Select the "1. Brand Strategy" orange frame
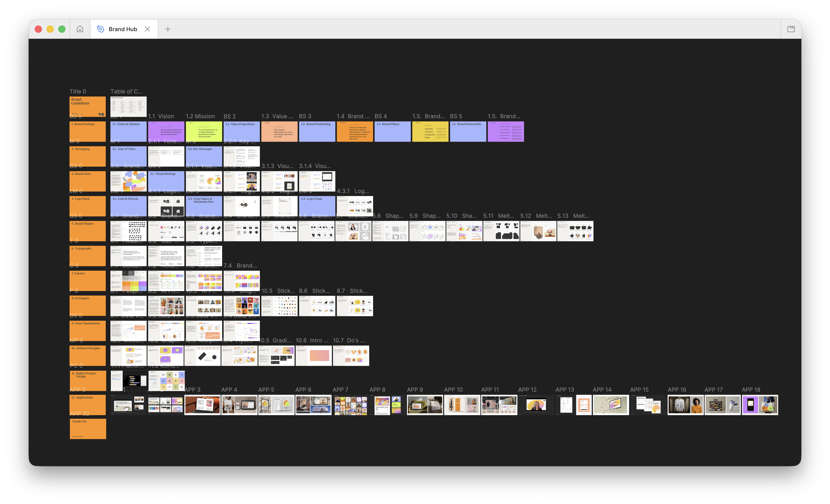Image resolution: width=830 pixels, height=504 pixels. click(88, 131)
